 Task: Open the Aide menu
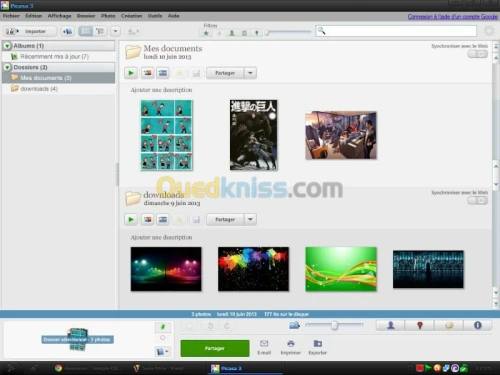pos(173,16)
